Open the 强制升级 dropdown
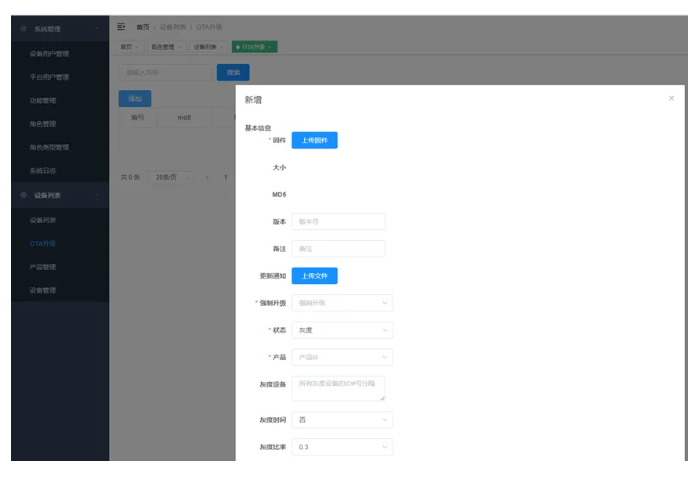Viewport: 698px width, 477px height. point(341,303)
